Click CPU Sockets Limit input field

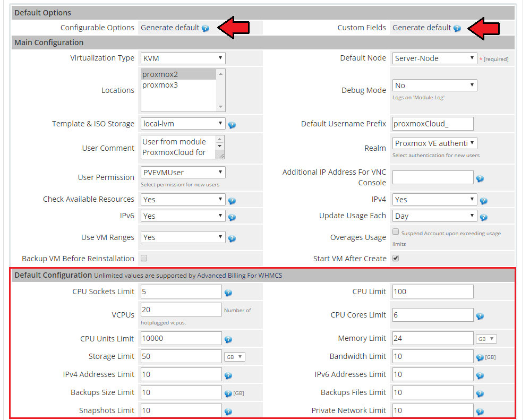coord(181,292)
